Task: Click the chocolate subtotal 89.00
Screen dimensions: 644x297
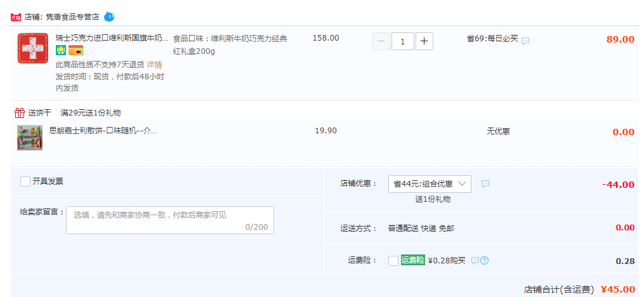Action: point(621,39)
